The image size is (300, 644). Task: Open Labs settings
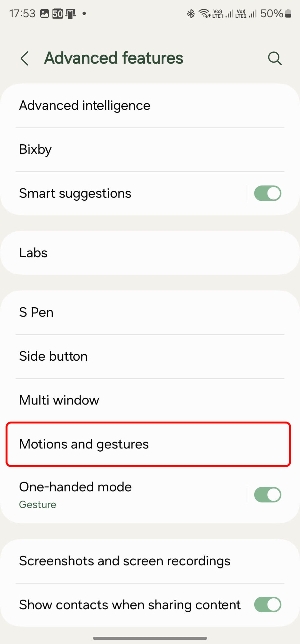click(x=150, y=252)
